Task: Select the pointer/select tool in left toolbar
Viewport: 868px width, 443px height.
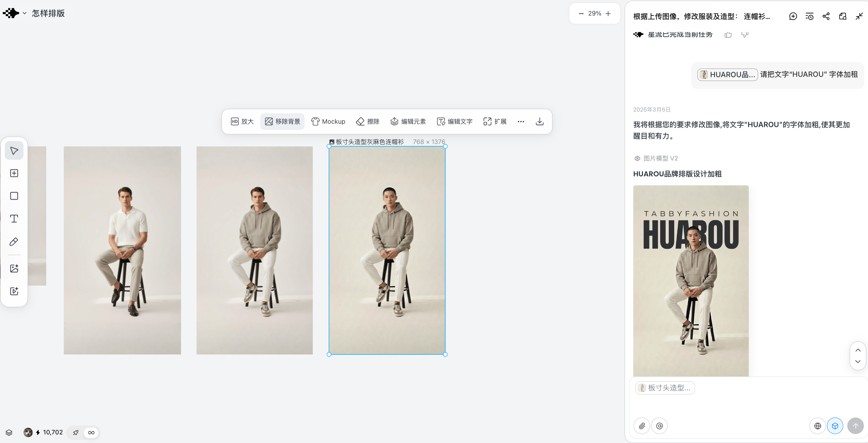Action: coord(14,151)
